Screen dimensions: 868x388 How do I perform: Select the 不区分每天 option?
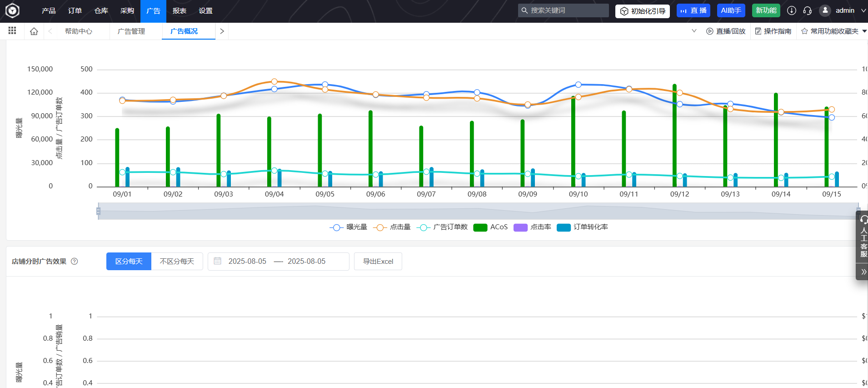coord(177,262)
